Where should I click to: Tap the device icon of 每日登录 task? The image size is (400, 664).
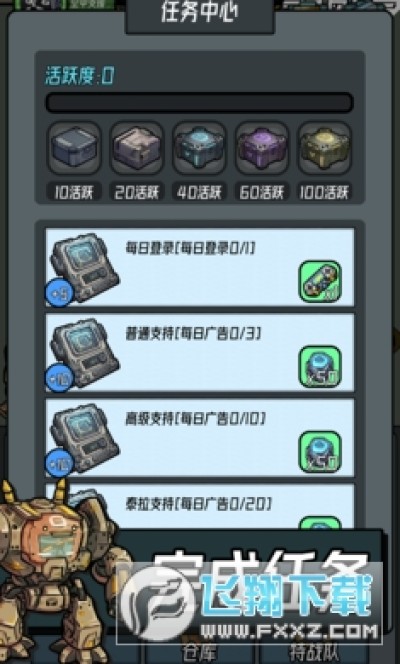click(x=85, y=268)
